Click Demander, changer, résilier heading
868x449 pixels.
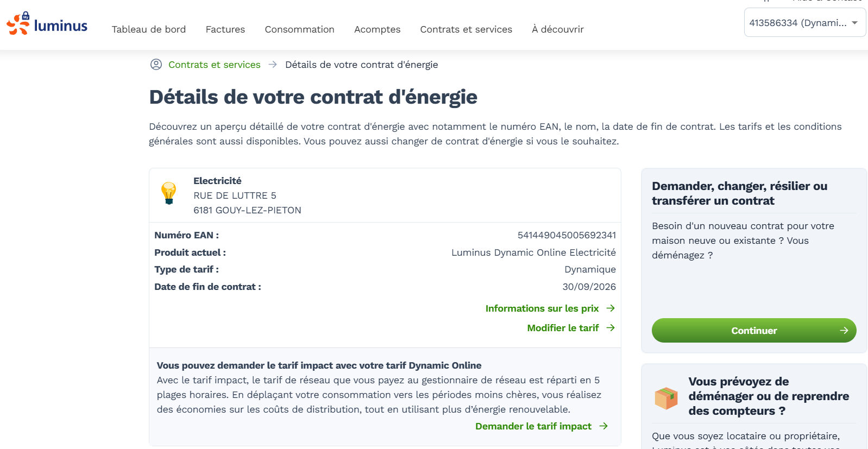740,193
